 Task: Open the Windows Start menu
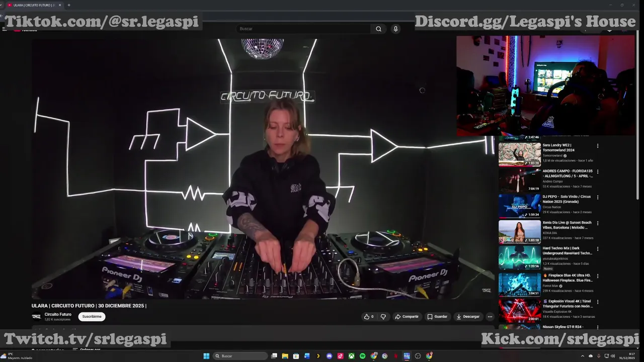[x=206, y=356]
